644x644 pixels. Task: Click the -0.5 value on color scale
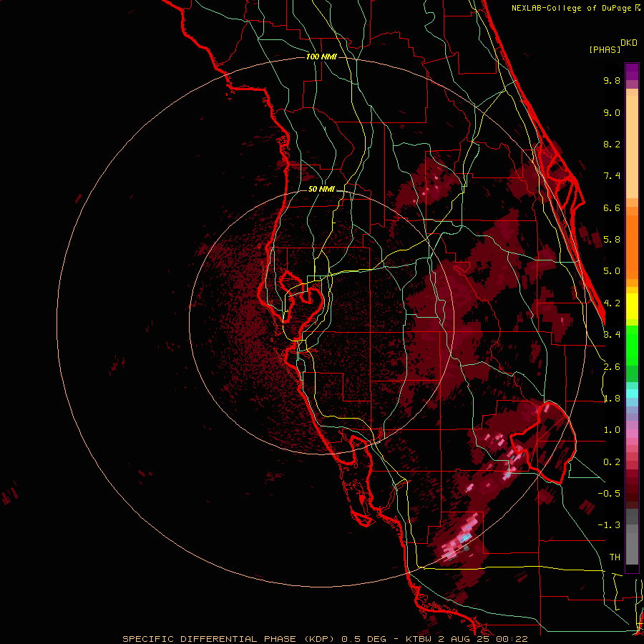[609, 494]
